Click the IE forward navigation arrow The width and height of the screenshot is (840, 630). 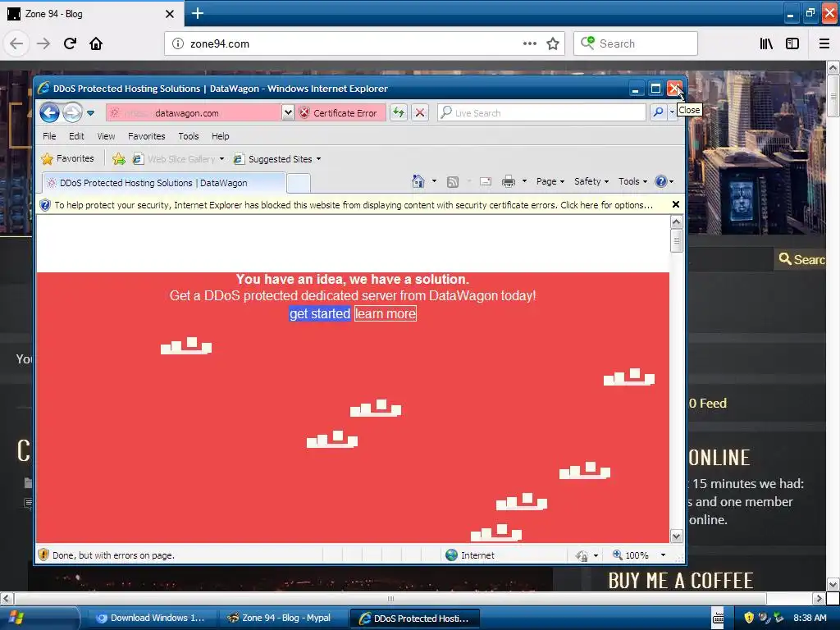[72, 113]
